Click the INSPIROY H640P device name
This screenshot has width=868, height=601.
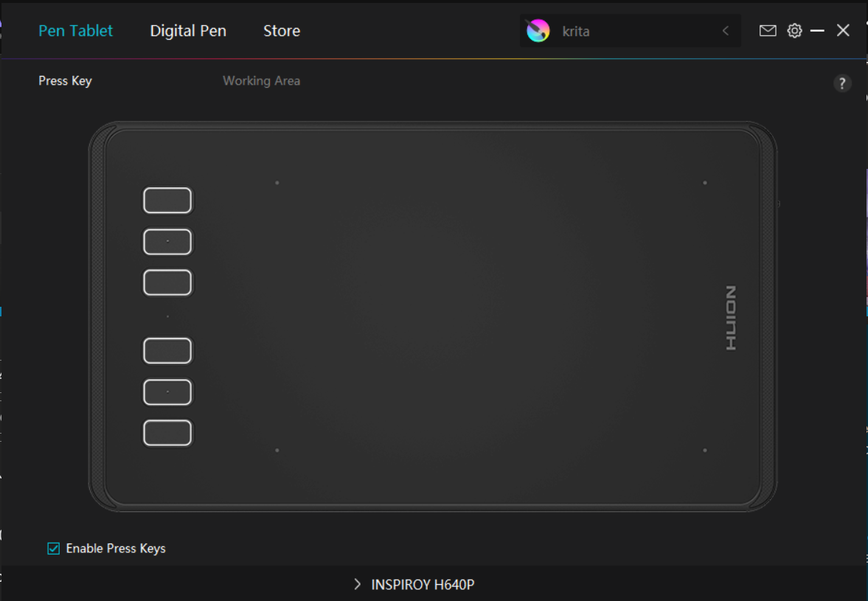(x=423, y=584)
